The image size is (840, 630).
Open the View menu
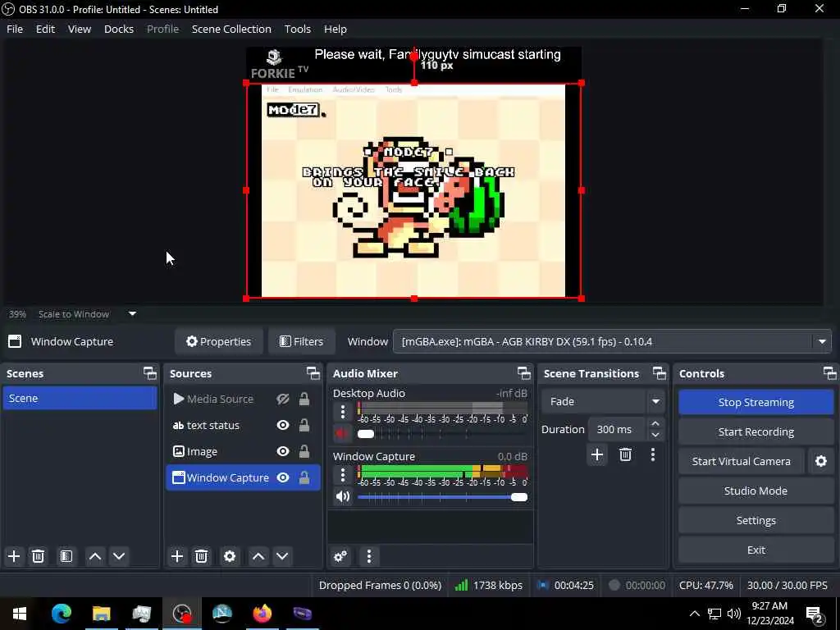(x=80, y=29)
